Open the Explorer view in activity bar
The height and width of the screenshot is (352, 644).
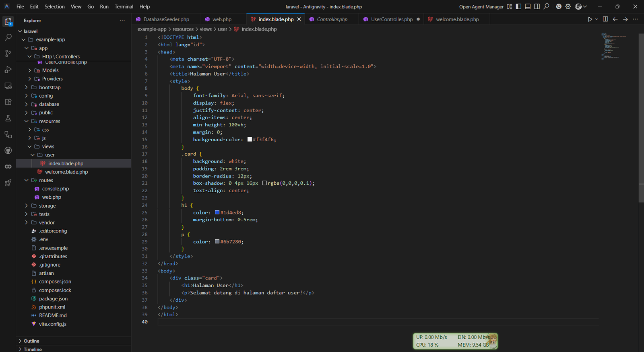coord(8,21)
